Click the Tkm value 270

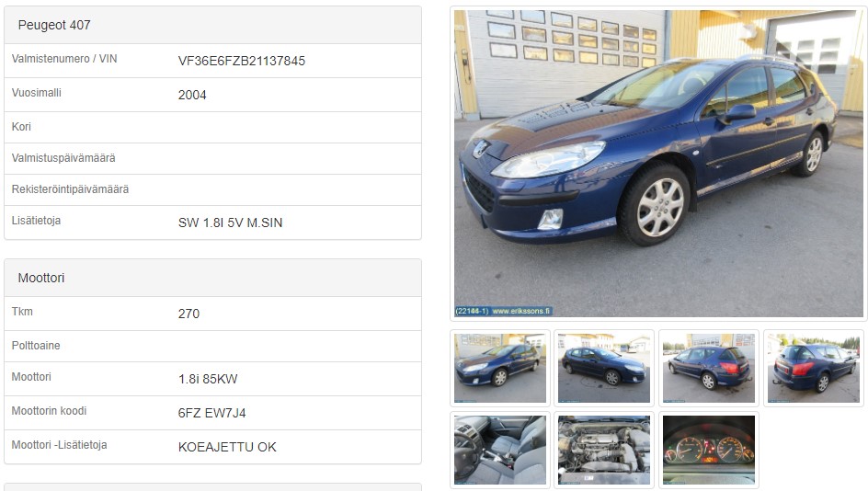188,314
